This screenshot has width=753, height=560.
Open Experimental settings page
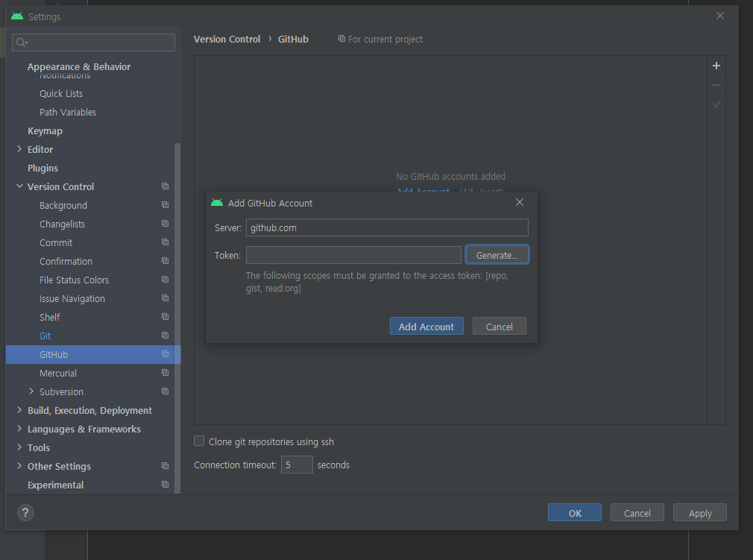55,485
